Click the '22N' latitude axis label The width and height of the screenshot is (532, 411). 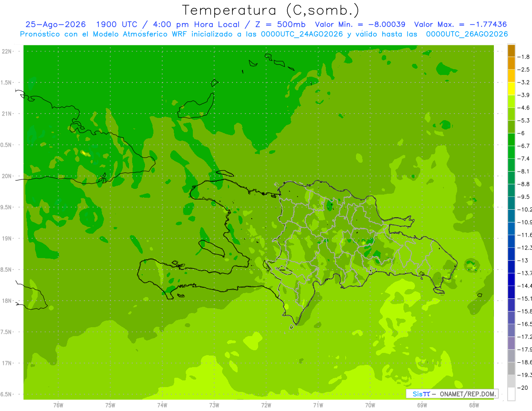7,51
